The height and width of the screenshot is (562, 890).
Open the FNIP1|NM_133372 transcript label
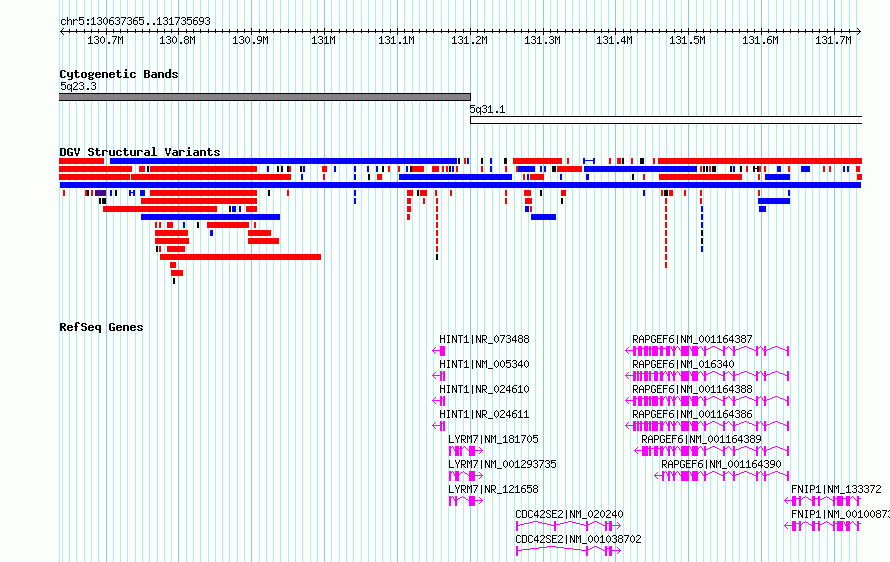(837, 489)
